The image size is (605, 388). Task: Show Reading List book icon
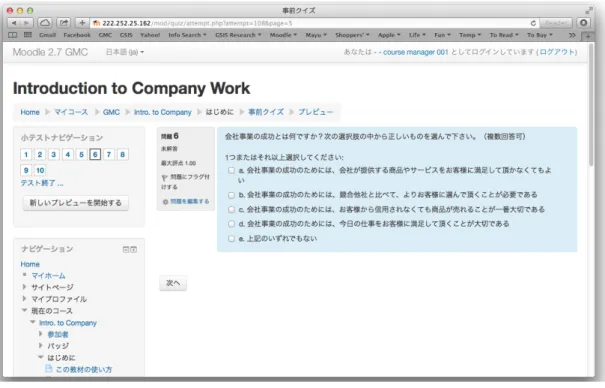tap(13, 35)
